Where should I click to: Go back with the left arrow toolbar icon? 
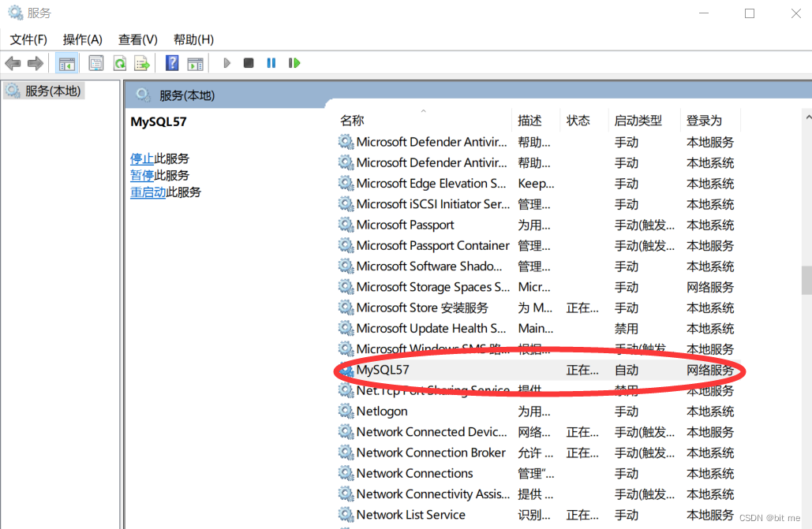tap(13, 64)
